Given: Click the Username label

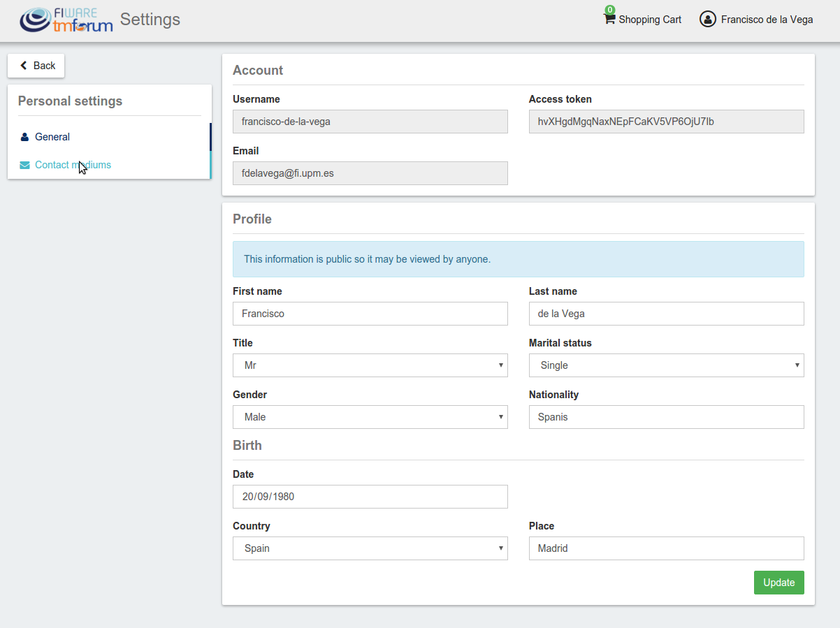Looking at the screenshot, I should click(x=256, y=99).
